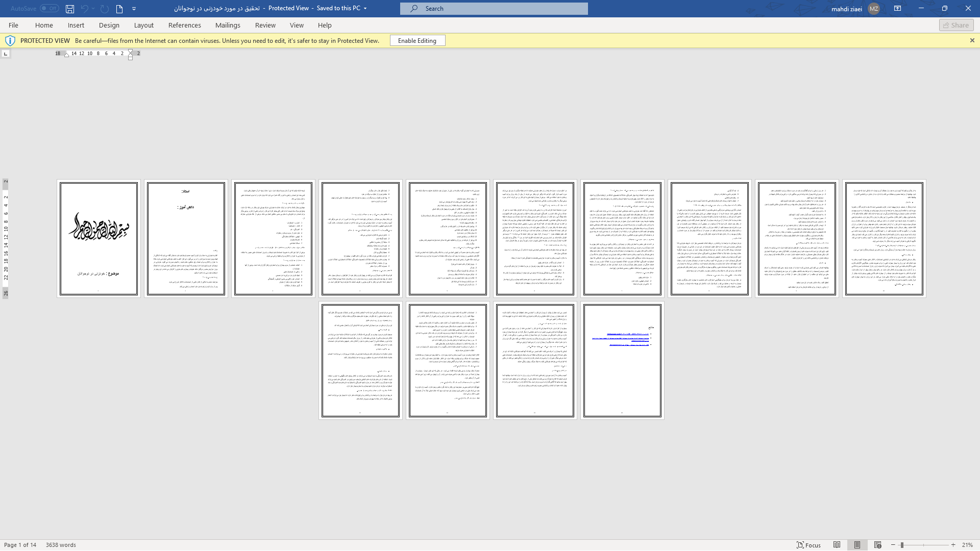Click the Print Layout view icon
This screenshot has height=551, width=980.
click(x=857, y=545)
